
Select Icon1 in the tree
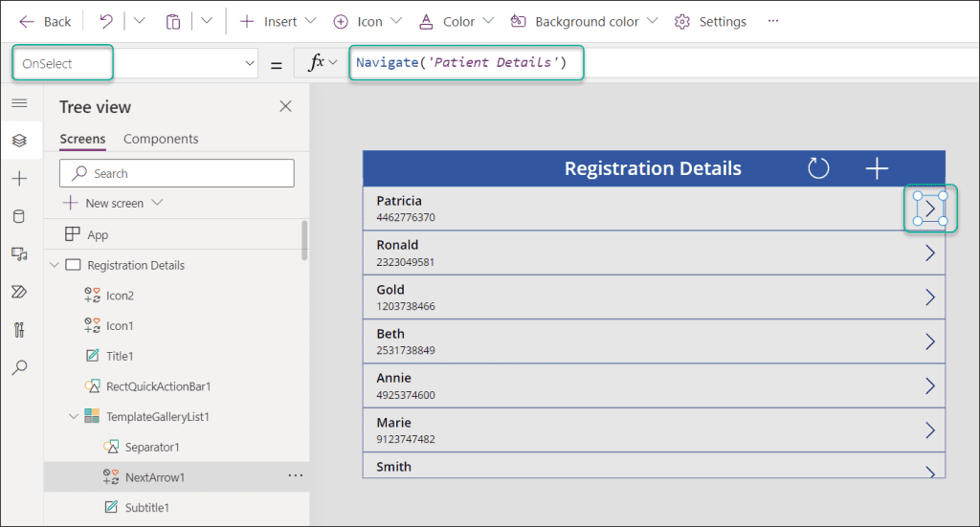click(x=120, y=325)
